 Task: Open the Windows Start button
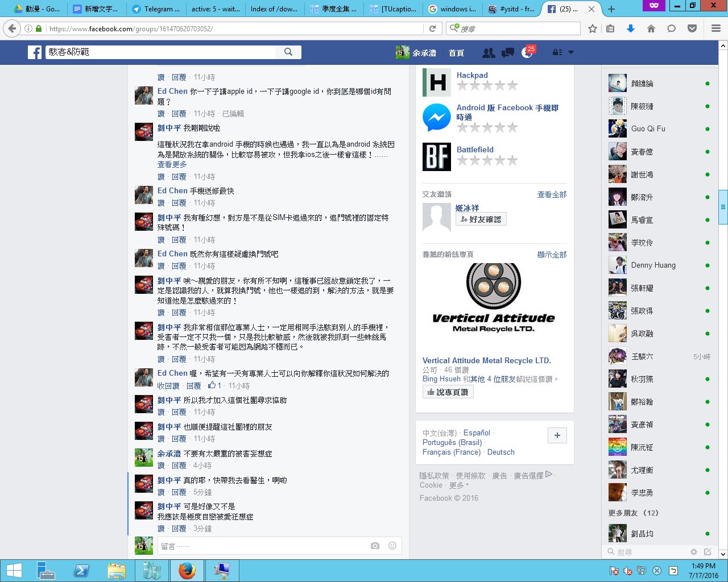pos(14,571)
